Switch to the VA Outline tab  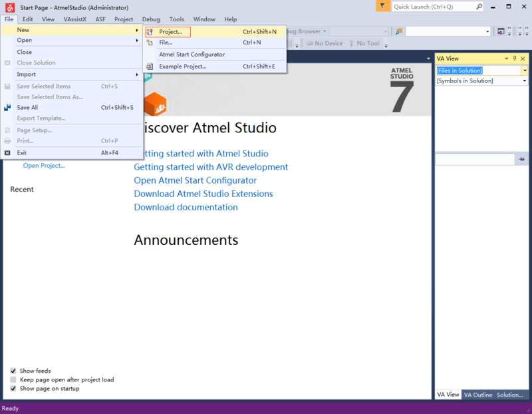coord(477,395)
